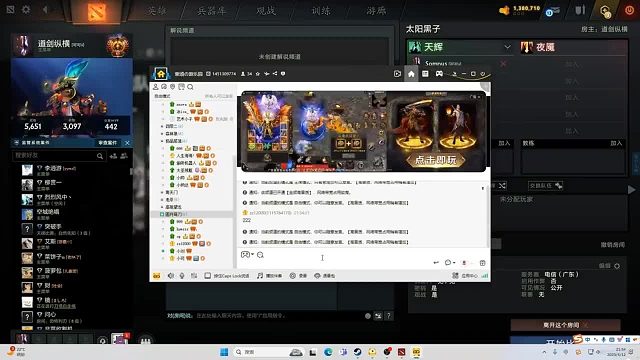Open 播放伴奏 music option
The width and height of the screenshot is (640, 360).
point(269,276)
